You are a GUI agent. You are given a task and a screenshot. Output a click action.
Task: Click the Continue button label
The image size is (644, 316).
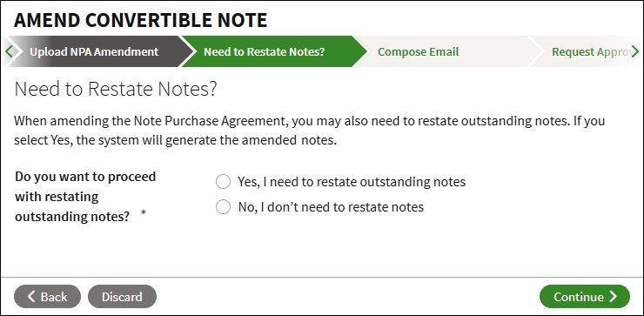coord(578,296)
